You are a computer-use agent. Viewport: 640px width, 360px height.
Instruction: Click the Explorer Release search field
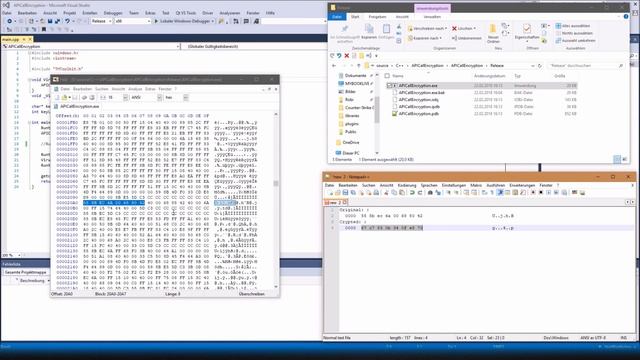pos(585,66)
